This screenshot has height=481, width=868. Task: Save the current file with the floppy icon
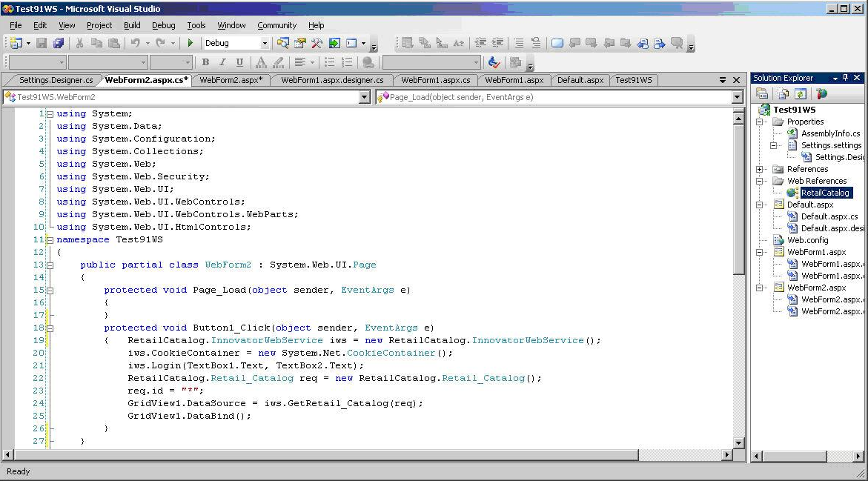(42, 43)
